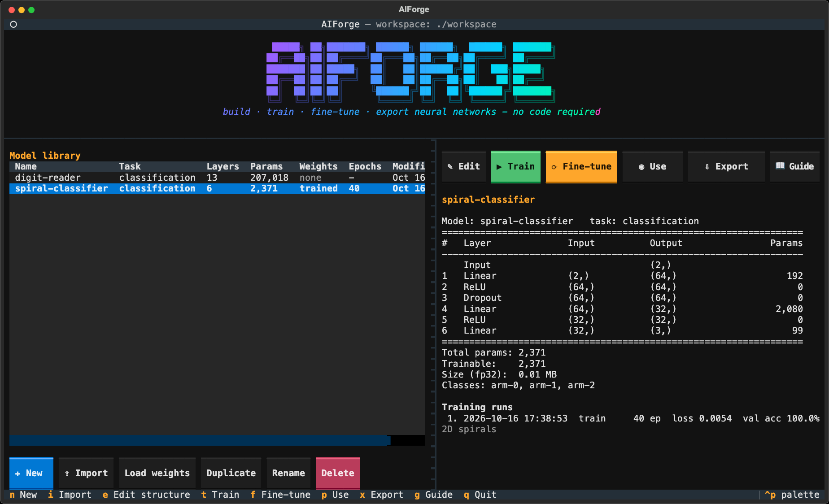The height and width of the screenshot is (504, 829).
Task: Click the 'p Use' footer shortcut
Action: (x=335, y=495)
